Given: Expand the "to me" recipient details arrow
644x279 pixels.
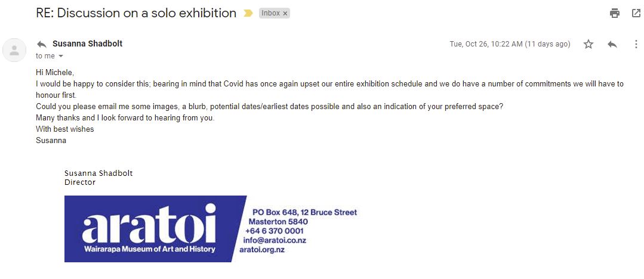Looking at the screenshot, I should pyautogui.click(x=61, y=56).
